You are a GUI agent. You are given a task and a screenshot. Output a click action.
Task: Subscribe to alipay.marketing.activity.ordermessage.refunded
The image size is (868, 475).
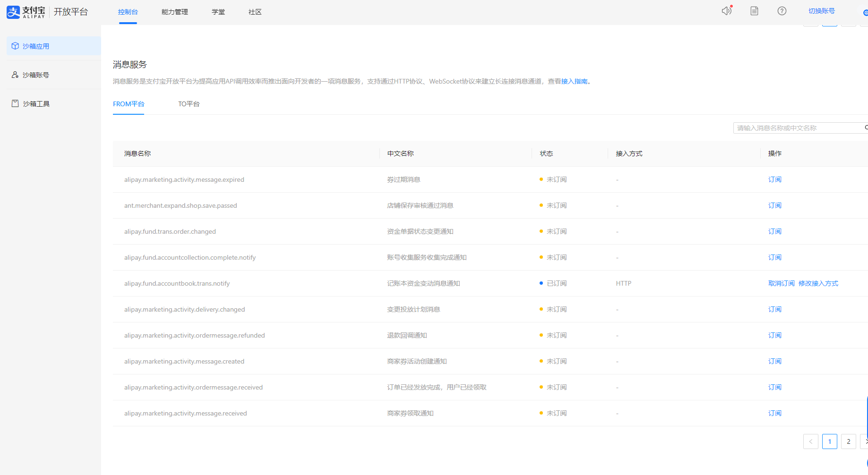point(775,335)
